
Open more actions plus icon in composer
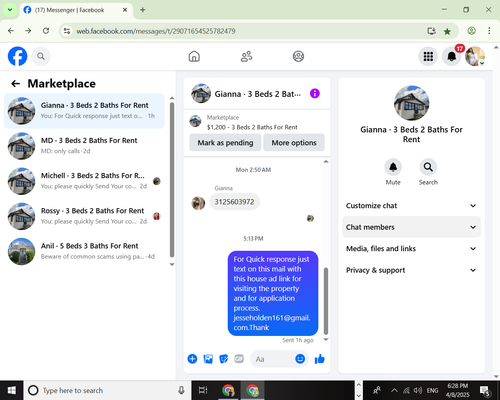click(x=192, y=359)
